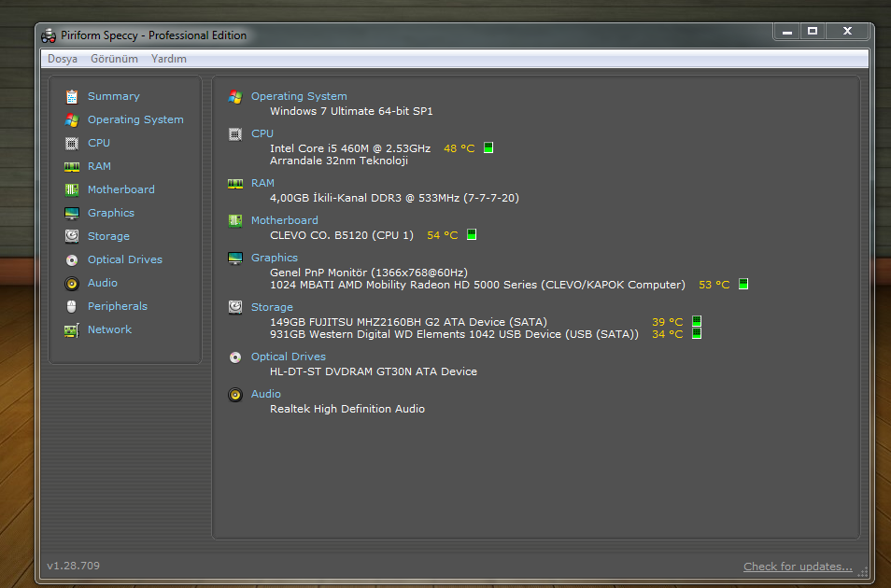Click the Storage hard drive icon in sidebar
This screenshot has width=891, height=588.
pos(72,236)
